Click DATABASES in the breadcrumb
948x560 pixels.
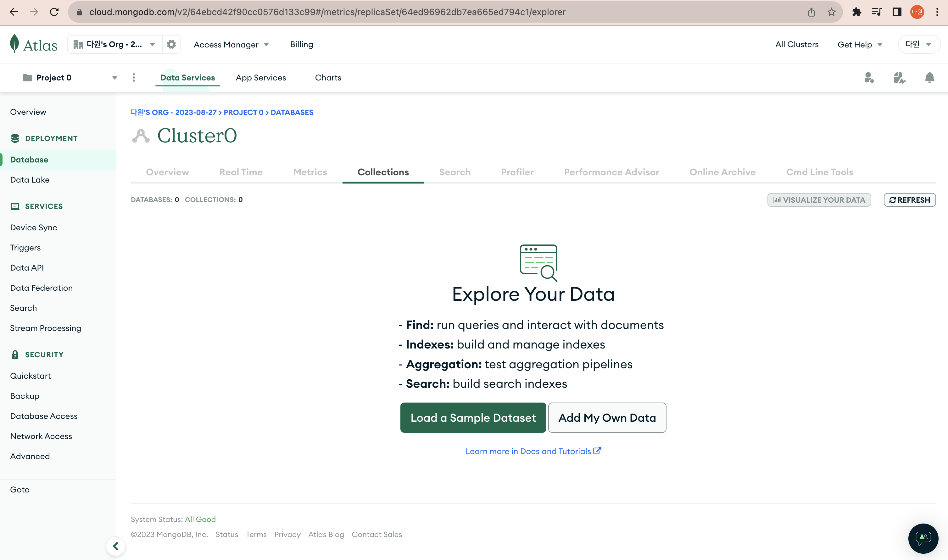(292, 113)
